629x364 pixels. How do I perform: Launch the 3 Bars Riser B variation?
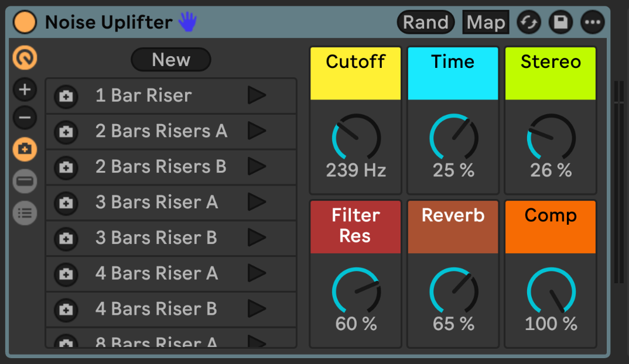tap(256, 238)
